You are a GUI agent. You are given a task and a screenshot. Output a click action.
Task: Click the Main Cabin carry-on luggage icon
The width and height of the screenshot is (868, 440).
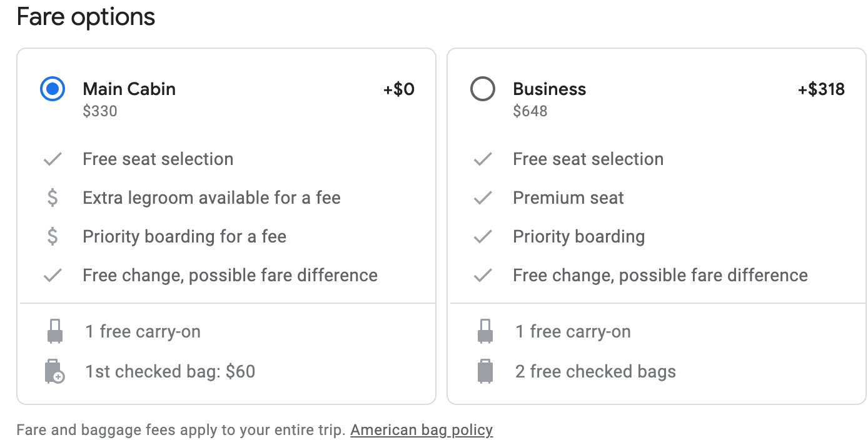pyautogui.click(x=55, y=331)
